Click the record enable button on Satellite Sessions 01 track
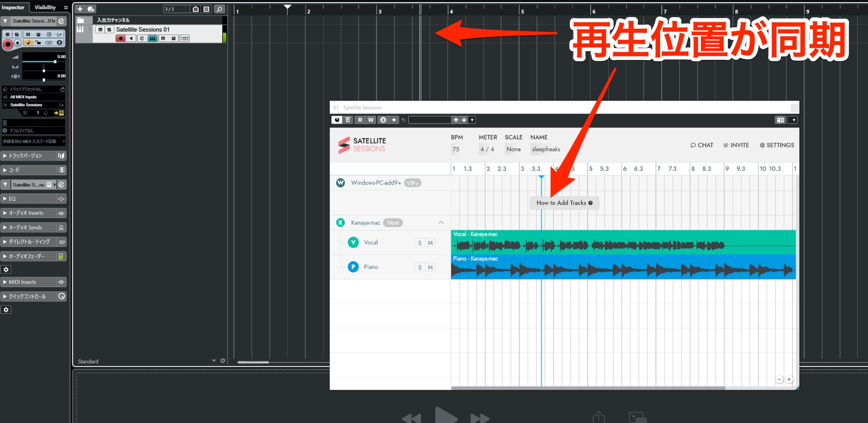The width and height of the screenshot is (868, 423). click(121, 38)
